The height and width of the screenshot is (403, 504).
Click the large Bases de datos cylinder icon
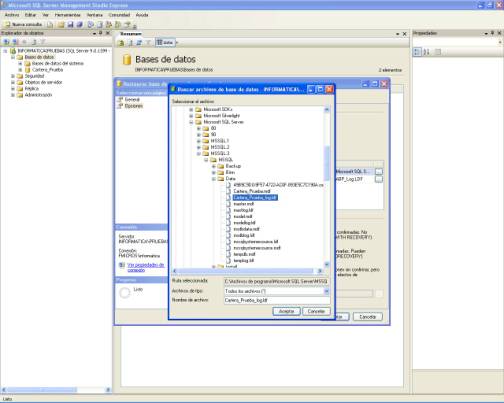[127, 60]
